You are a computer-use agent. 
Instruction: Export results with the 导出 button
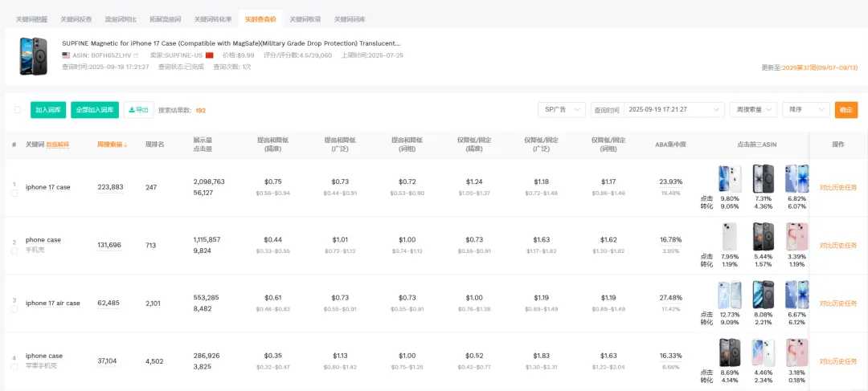pos(138,109)
